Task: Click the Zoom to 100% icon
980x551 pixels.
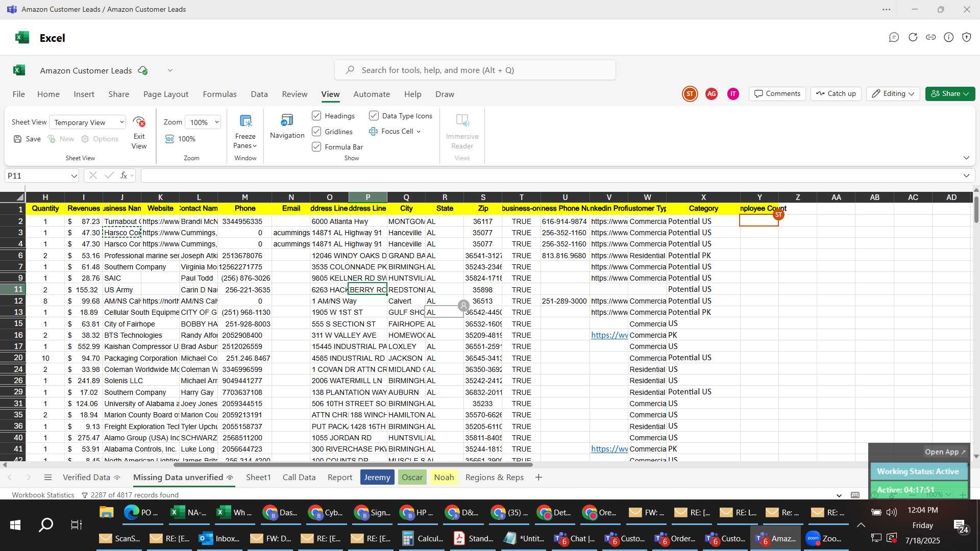Action: (169, 139)
